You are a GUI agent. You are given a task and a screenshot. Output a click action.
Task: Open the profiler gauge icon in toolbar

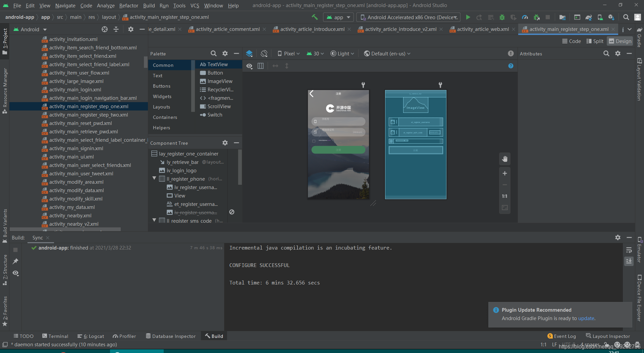coord(525,17)
